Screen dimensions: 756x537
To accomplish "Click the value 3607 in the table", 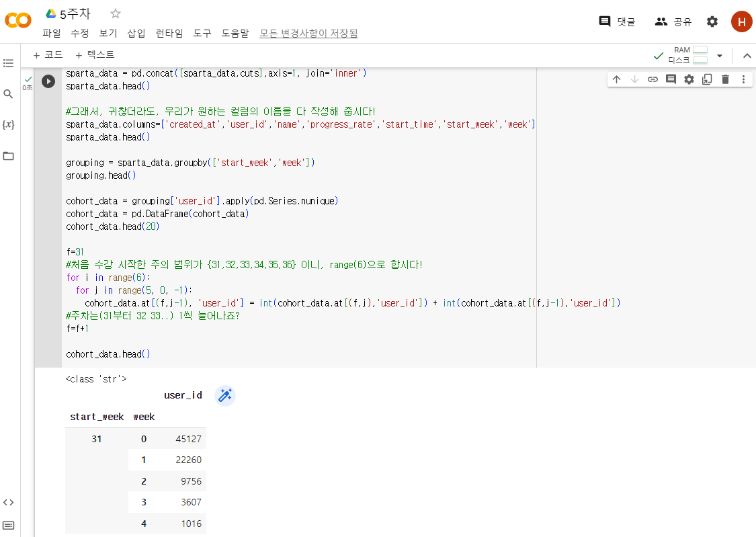I will coord(192,502).
